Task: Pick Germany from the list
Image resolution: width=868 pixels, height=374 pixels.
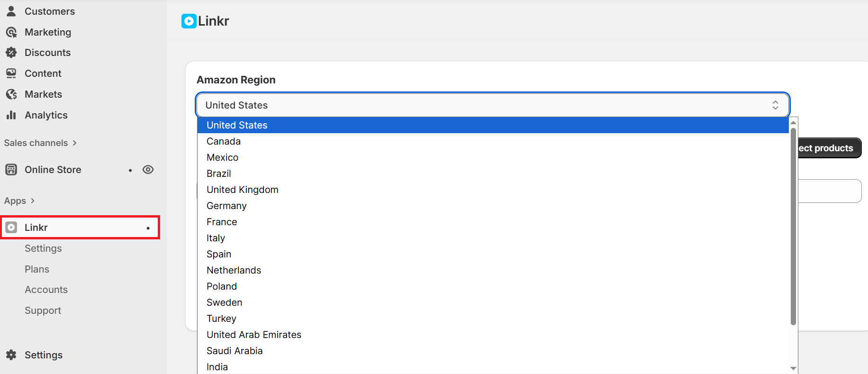Action: click(493, 206)
